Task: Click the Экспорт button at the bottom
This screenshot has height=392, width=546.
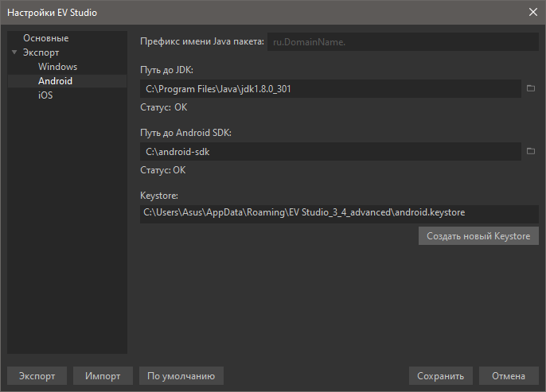Action: click(37, 376)
